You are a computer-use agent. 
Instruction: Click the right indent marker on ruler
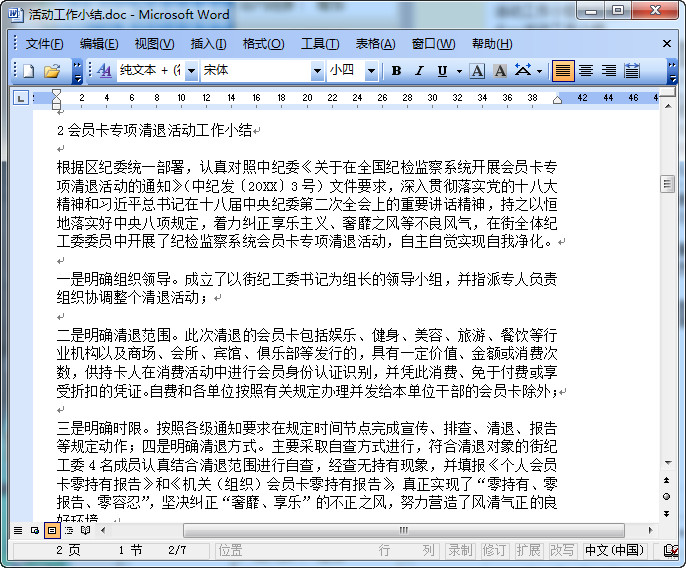coord(557,101)
